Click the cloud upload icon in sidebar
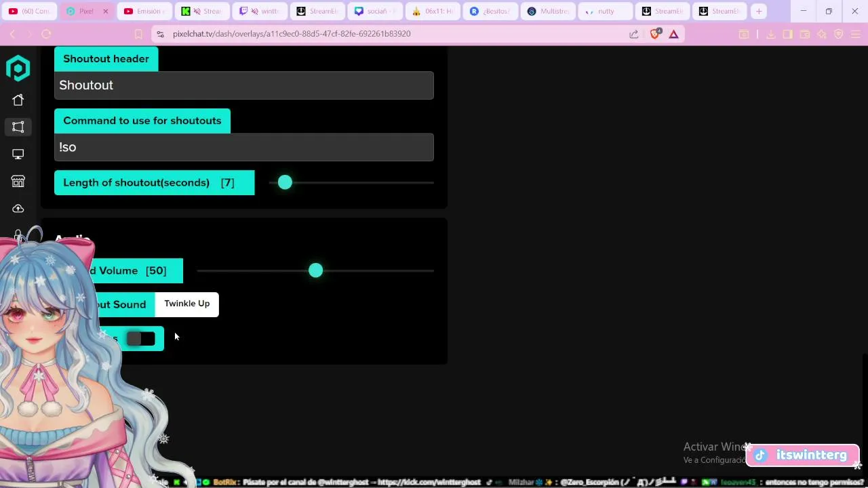 tap(18, 209)
